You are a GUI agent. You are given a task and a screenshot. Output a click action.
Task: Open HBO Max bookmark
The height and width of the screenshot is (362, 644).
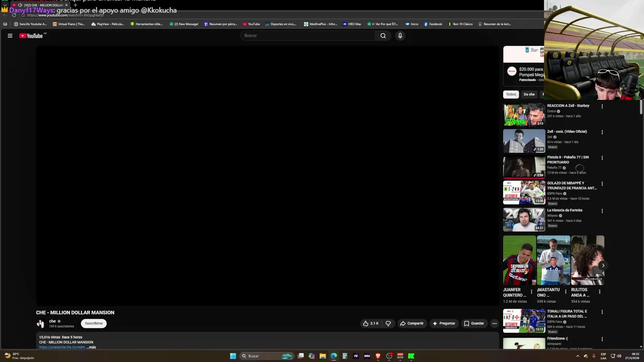coord(352,24)
